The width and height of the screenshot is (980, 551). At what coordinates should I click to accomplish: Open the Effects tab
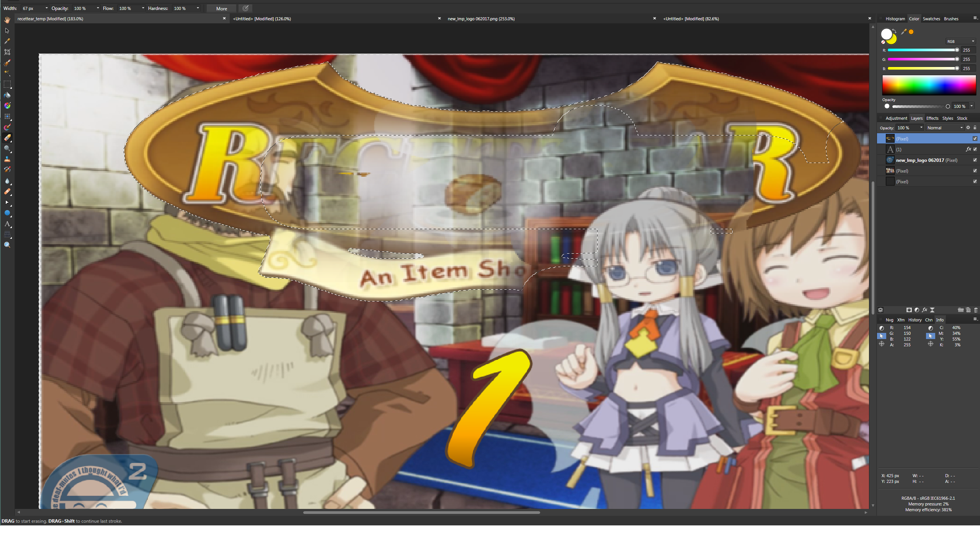[x=932, y=118]
